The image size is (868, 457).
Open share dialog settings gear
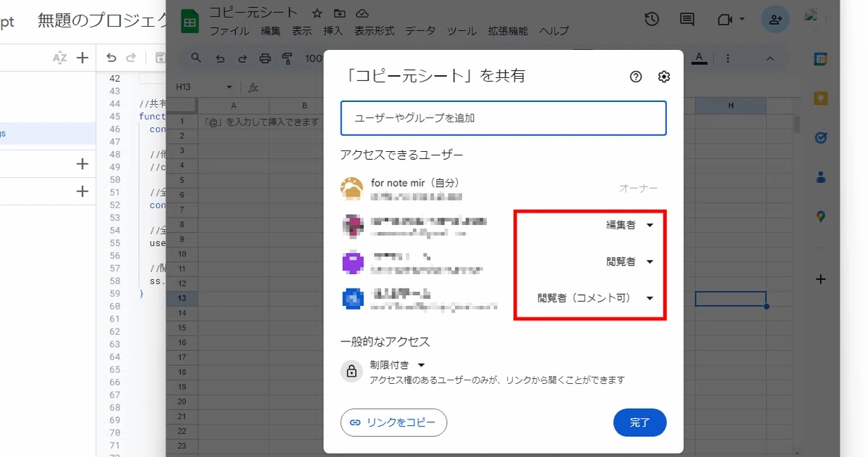tap(664, 77)
